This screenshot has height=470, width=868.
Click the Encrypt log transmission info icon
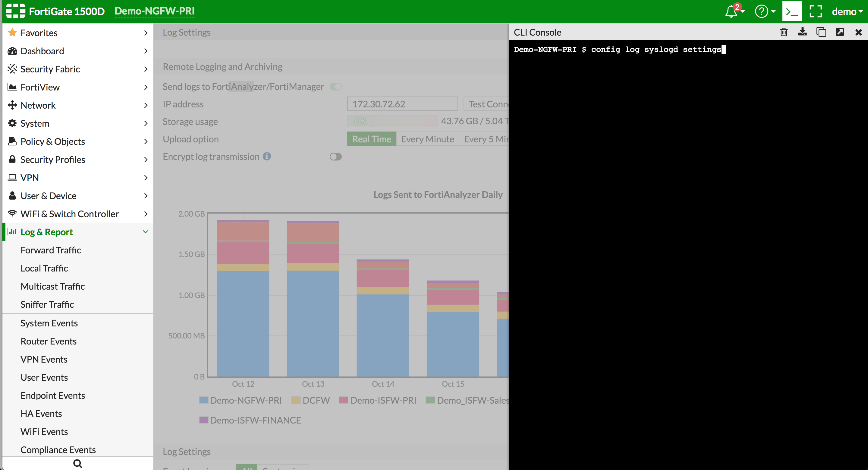coord(267,157)
